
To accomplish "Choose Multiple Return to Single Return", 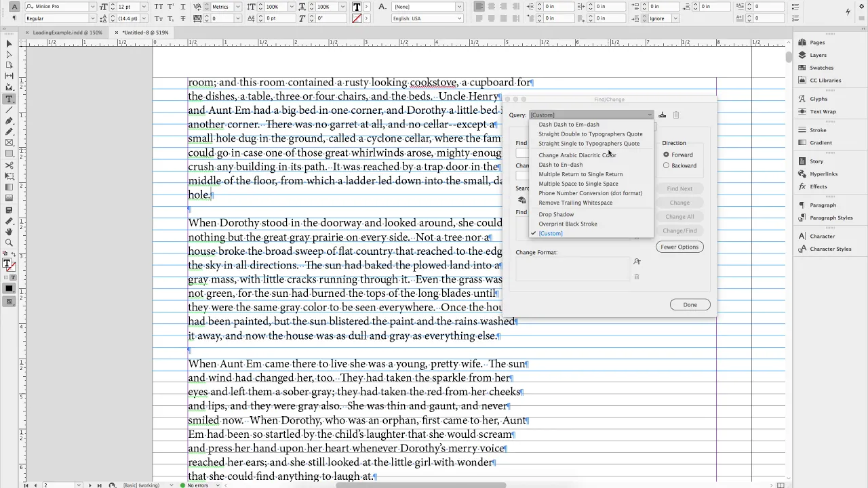I will pos(580,174).
